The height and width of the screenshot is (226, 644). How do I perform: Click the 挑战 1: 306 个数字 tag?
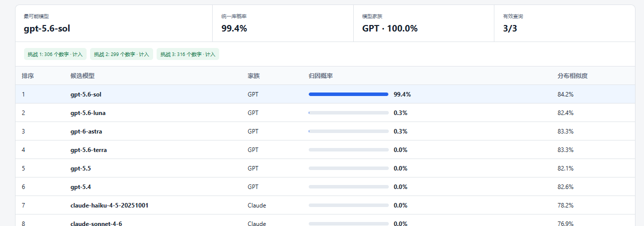(x=56, y=54)
